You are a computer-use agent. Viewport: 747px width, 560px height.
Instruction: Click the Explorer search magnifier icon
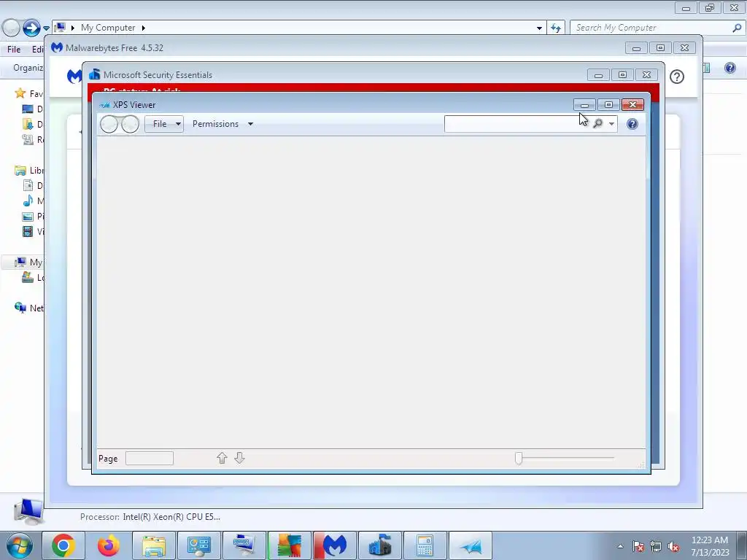tap(737, 28)
